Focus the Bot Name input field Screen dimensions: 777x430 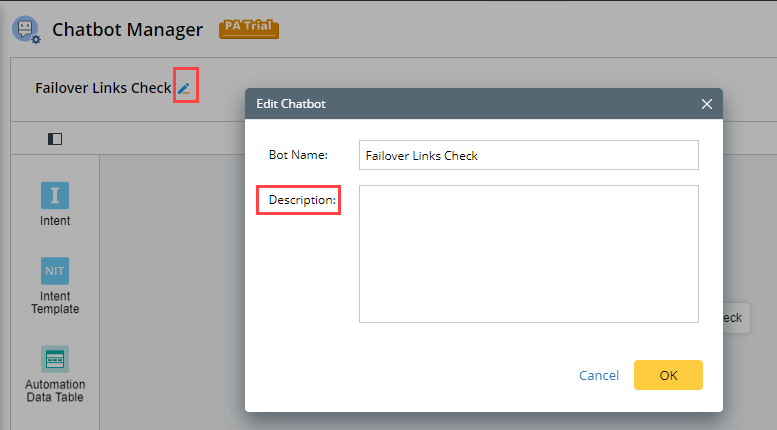tap(528, 155)
